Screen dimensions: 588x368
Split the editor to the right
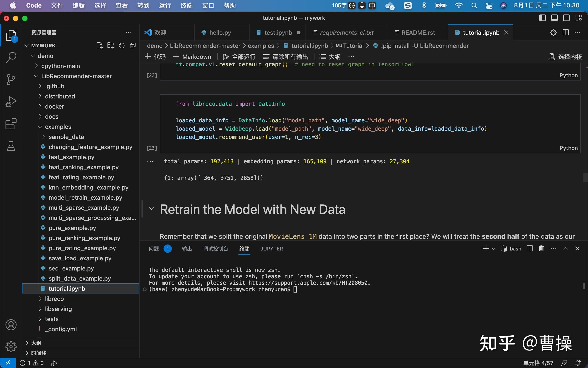coord(566,32)
